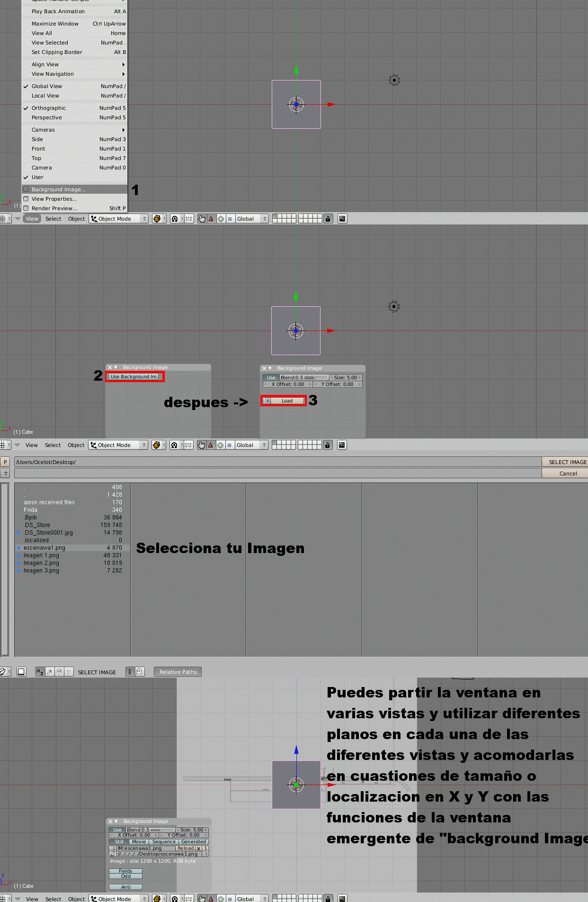The height and width of the screenshot is (902, 588).
Task: Choose View Selected from the View menu
Action: tap(74, 43)
